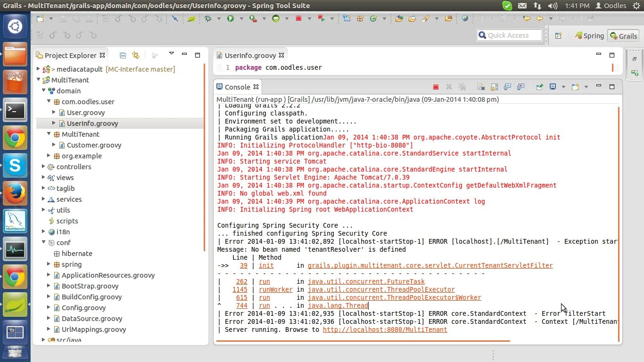The height and width of the screenshot is (362, 644).
Task: Switch to the Spring perspective
Action: click(589, 35)
